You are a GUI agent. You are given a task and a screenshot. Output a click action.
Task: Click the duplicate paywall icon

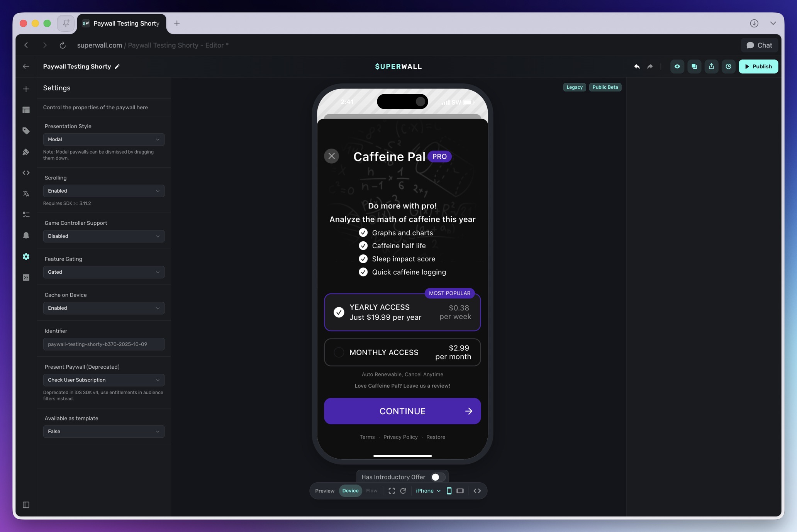click(694, 66)
